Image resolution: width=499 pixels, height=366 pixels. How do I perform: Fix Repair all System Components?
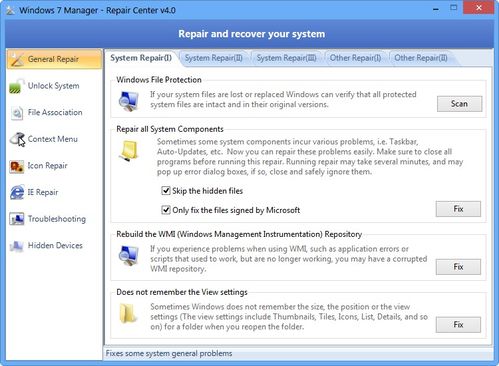click(x=458, y=209)
